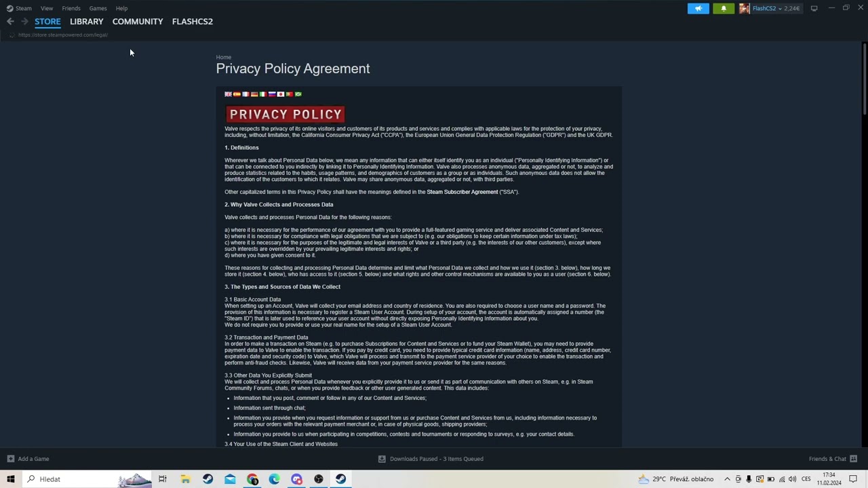Open the clock showing 17:34
Image resolution: width=868 pixels, height=488 pixels.
point(829,479)
